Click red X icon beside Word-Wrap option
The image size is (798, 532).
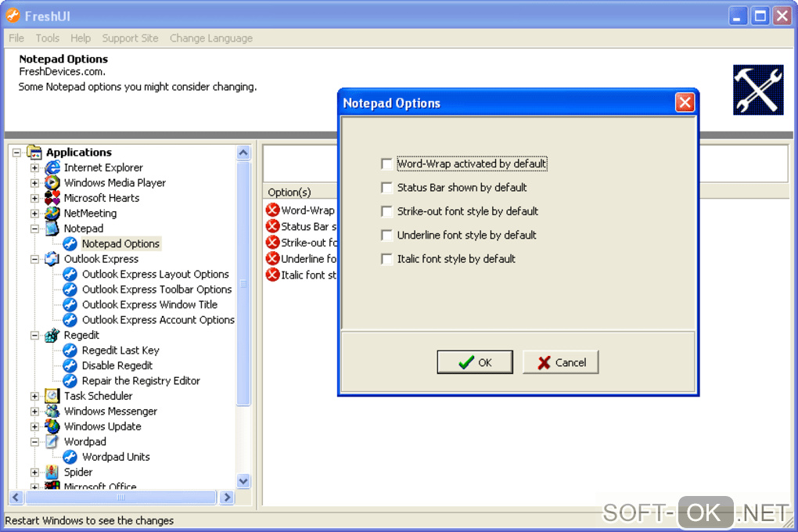273,210
